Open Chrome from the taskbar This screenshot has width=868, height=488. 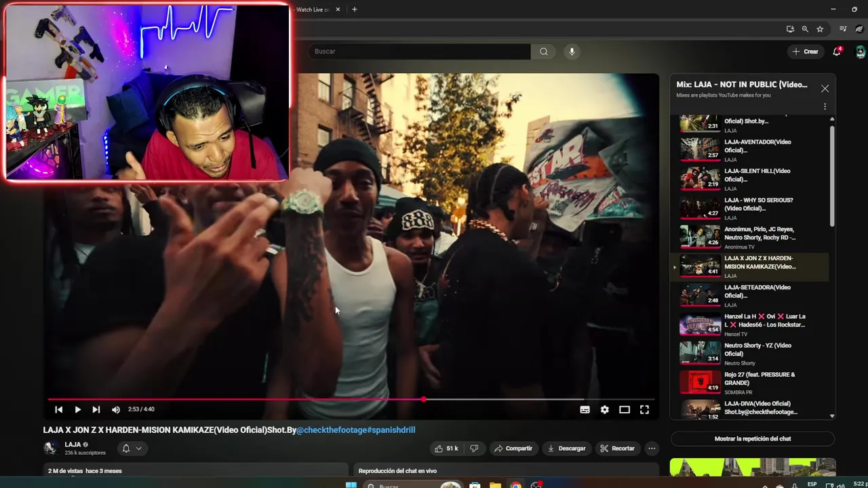coord(516,485)
